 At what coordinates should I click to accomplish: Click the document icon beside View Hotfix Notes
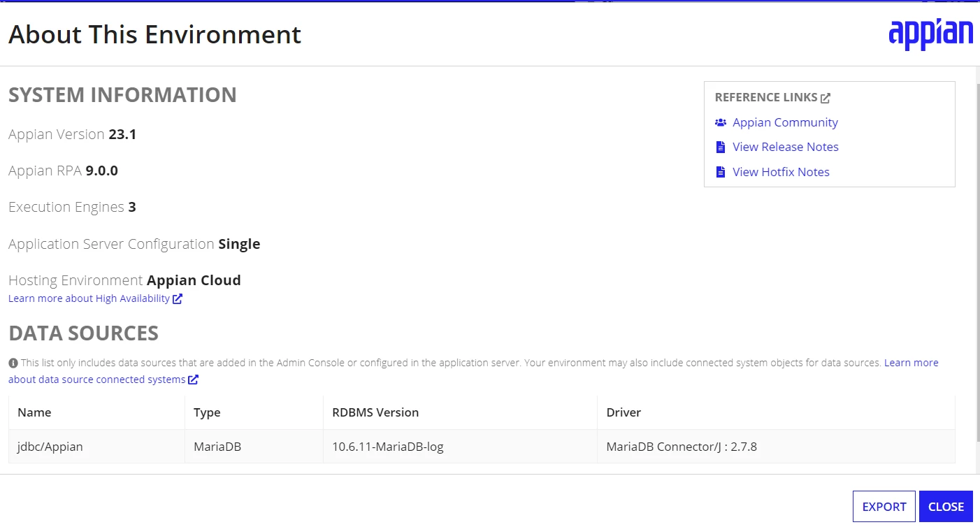pyautogui.click(x=721, y=172)
